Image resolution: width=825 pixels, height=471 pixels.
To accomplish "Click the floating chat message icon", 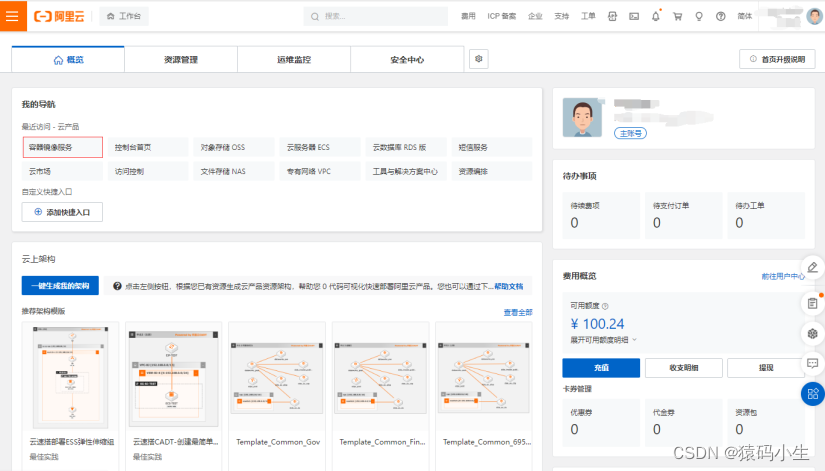I will click(812, 364).
